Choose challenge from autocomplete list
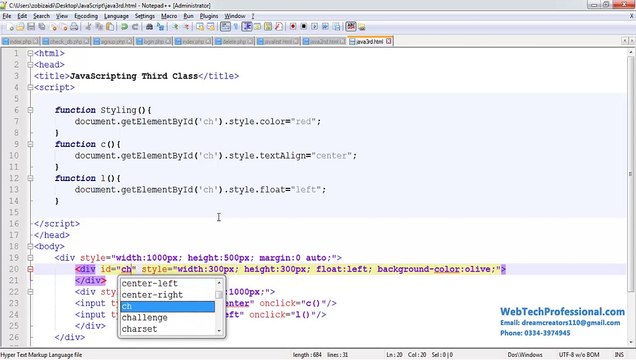 pyautogui.click(x=168, y=317)
